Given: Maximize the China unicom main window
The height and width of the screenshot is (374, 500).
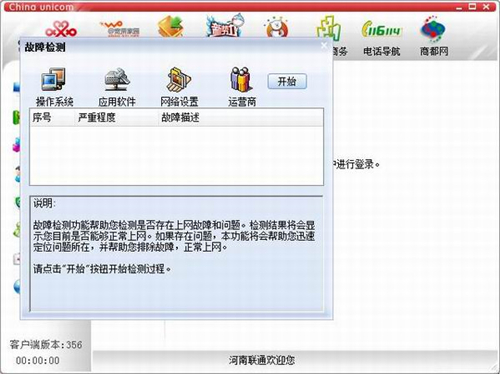Looking at the screenshot, I should click(x=472, y=6).
